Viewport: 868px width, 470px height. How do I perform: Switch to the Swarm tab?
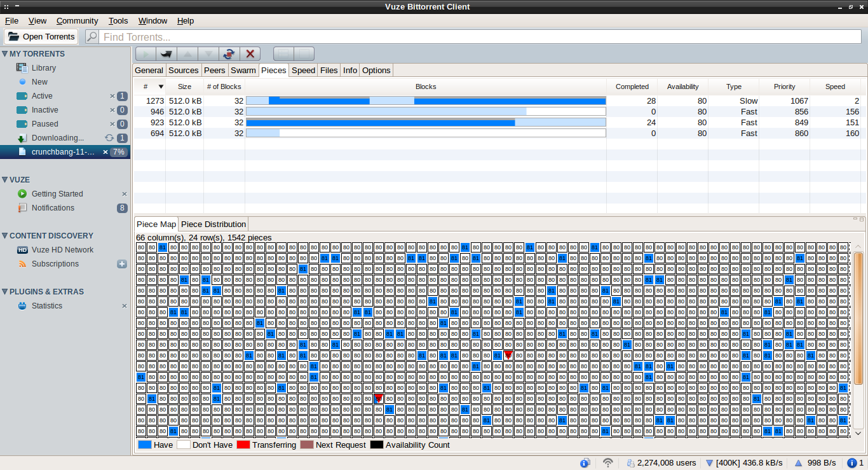tap(243, 70)
